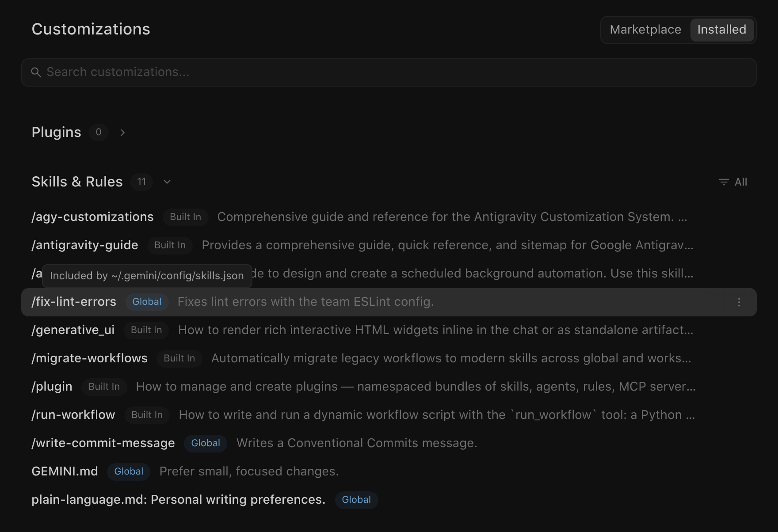Viewport: 778px width, 532px height.
Task: Open the All filter dropdown
Action: (733, 182)
